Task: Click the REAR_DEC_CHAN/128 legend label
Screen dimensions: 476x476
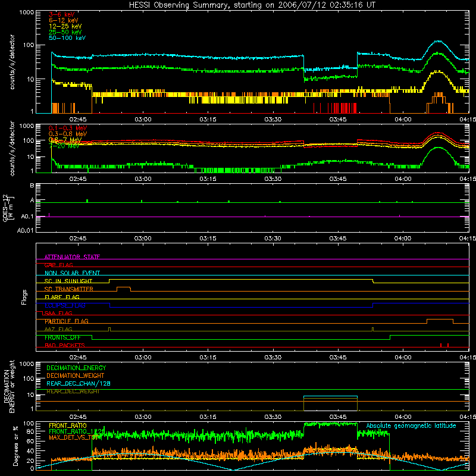Action: 79,383
